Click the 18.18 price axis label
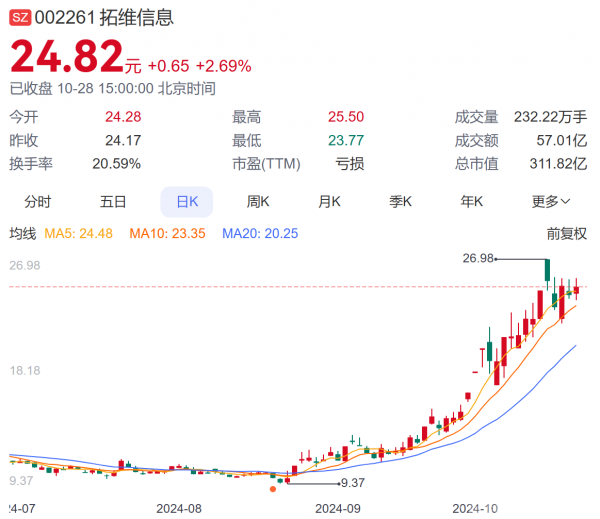 [x=25, y=370]
